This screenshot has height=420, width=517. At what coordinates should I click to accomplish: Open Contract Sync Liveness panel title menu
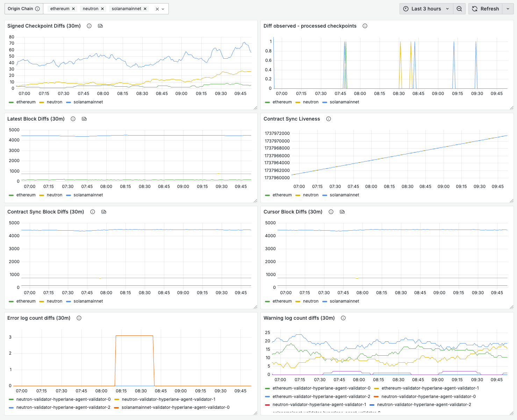point(292,119)
